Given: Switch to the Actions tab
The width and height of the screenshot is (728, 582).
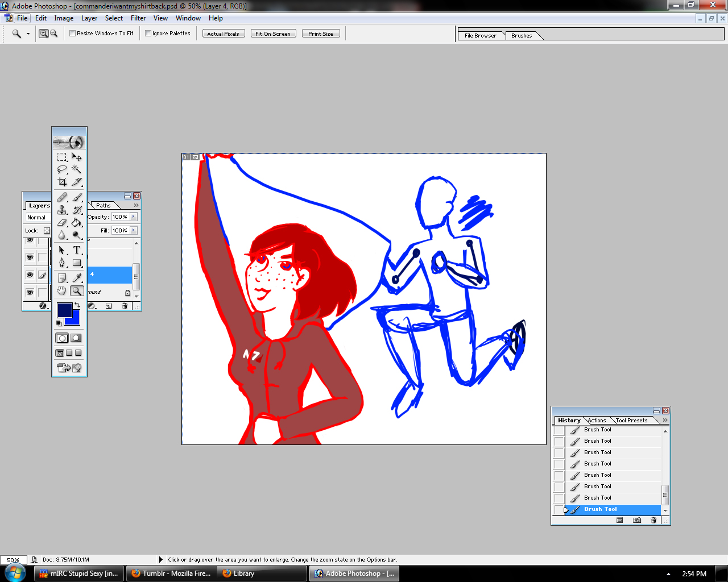Looking at the screenshot, I should (x=597, y=421).
